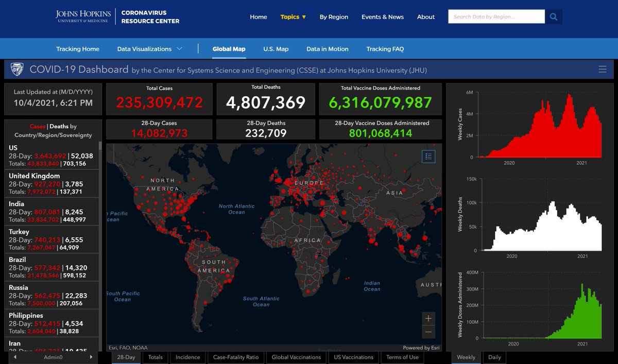Switch map data to Totals

tap(155, 357)
